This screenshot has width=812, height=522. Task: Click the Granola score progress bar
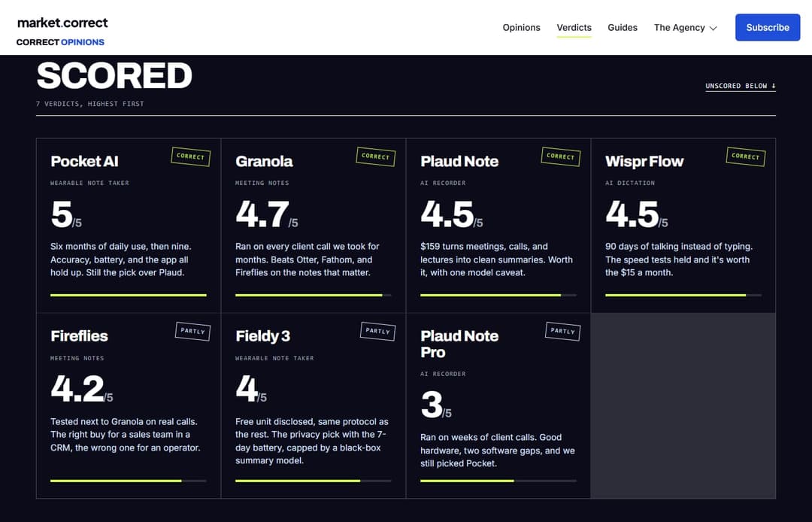[314, 295]
